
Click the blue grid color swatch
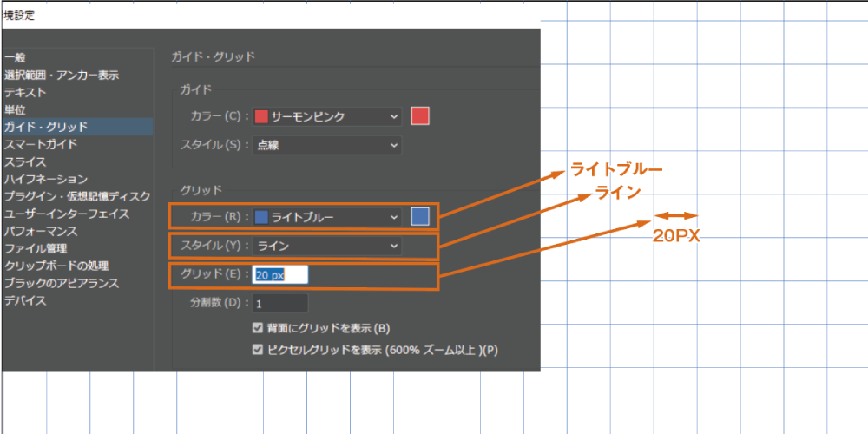pyautogui.click(x=420, y=216)
